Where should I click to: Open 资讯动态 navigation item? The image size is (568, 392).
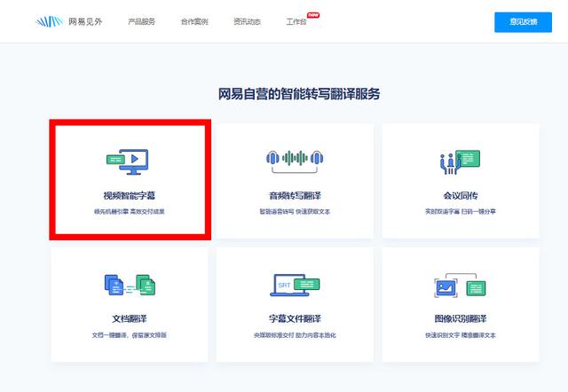[247, 21]
